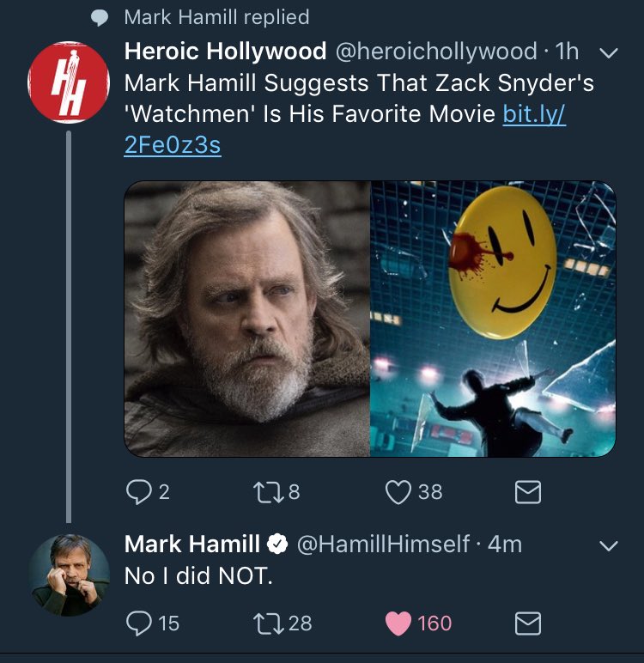Screen dimensions: 644x663
Task: Like the Heroic Hollywood tweet
Action: [x=398, y=492]
